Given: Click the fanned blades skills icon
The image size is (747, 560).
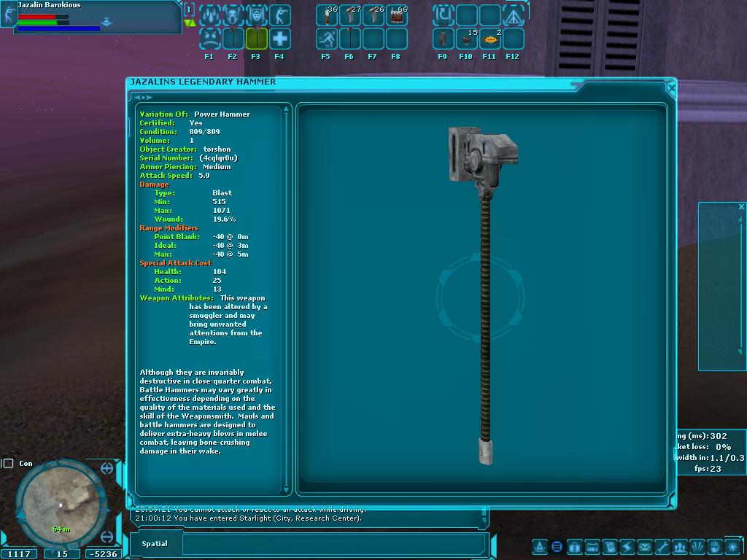Looking at the screenshot, I should pyautogui.click(x=697, y=547).
